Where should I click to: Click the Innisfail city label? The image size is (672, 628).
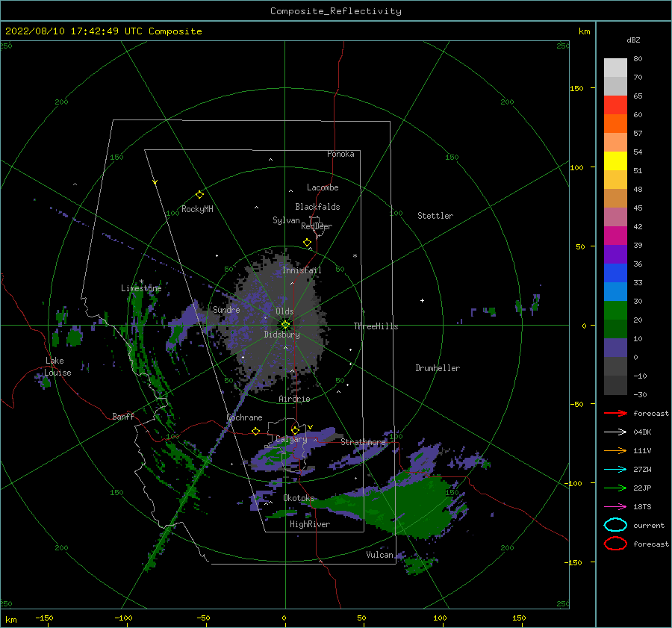click(x=302, y=270)
